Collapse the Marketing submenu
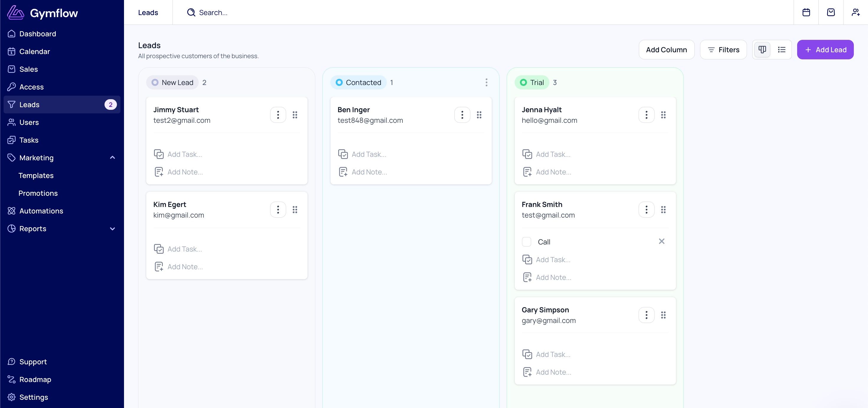This screenshot has height=408, width=868. pos(112,157)
